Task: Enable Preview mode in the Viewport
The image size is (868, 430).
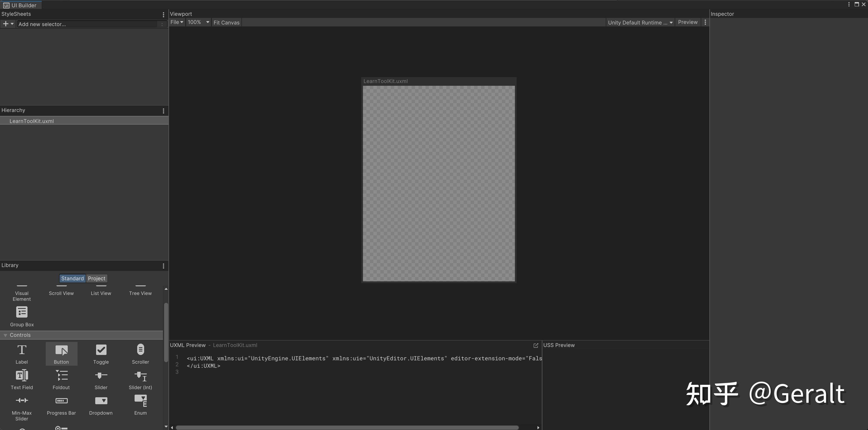Action: tap(688, 22)
